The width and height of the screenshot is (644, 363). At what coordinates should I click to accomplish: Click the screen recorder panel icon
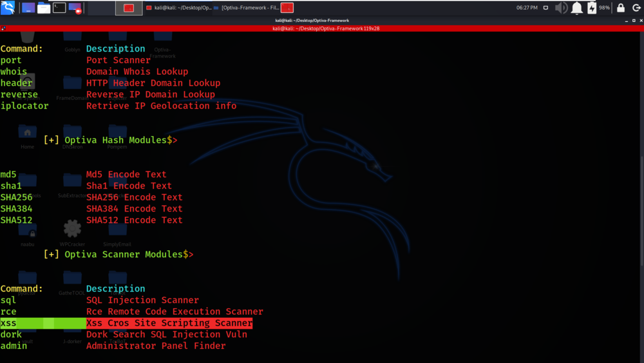(x=75, y=8)
